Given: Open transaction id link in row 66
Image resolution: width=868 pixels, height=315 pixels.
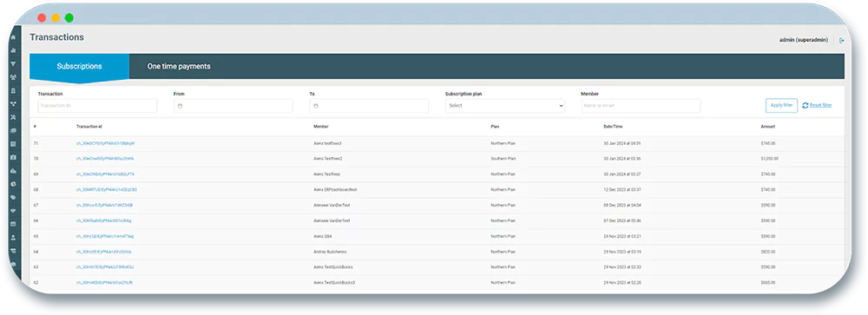Looking at the screenshot, I should click(x=103, y=221).
